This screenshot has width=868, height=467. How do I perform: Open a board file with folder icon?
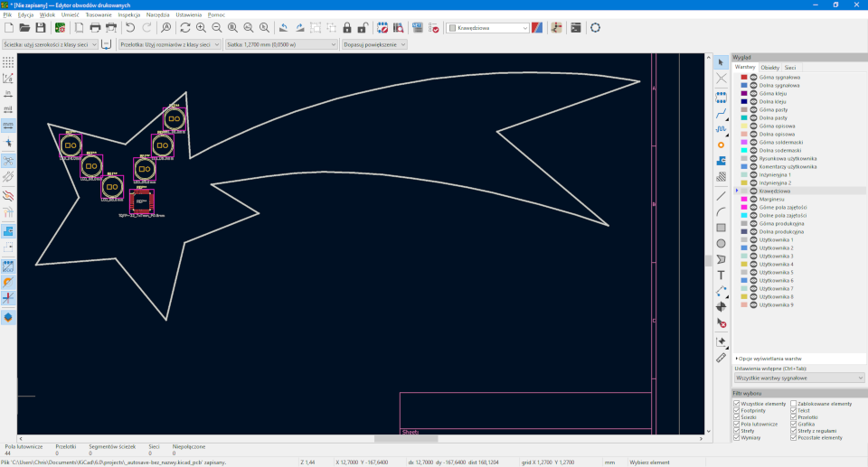24,28
